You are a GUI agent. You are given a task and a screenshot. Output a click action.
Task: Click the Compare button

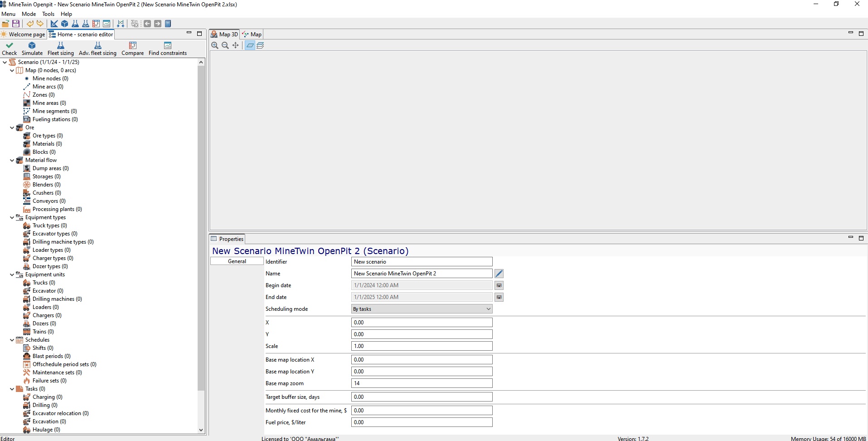point(133,49)
